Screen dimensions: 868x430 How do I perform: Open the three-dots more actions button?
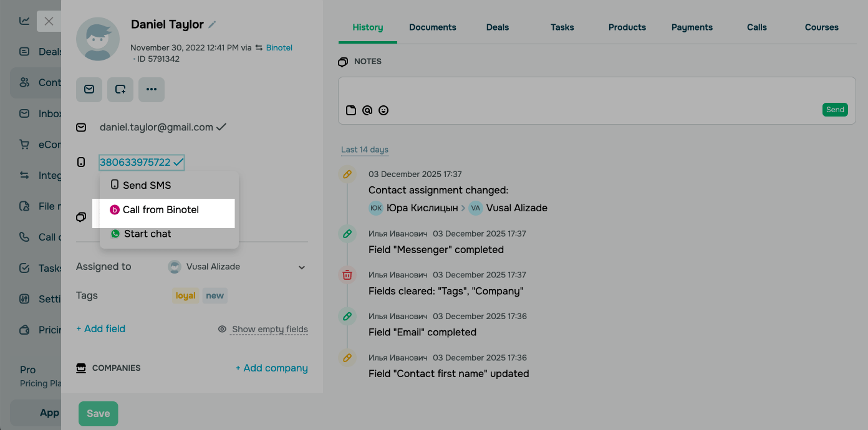pos(152,90)
